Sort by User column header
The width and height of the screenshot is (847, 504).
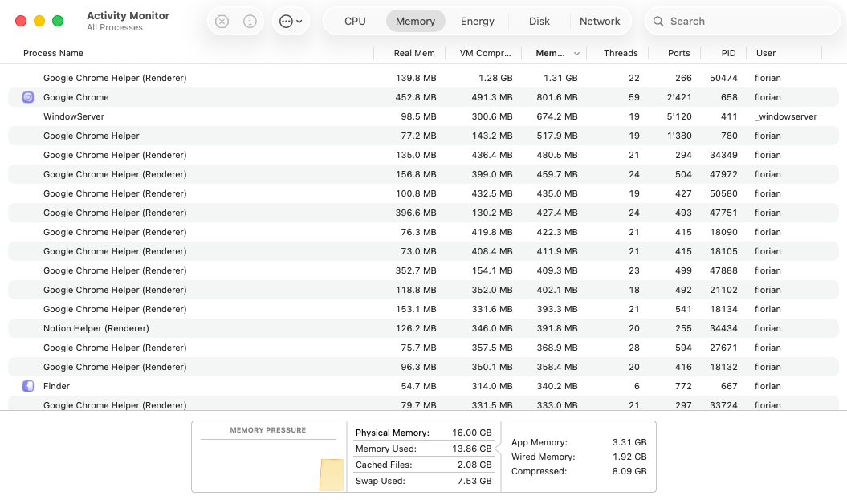(765, 53)
